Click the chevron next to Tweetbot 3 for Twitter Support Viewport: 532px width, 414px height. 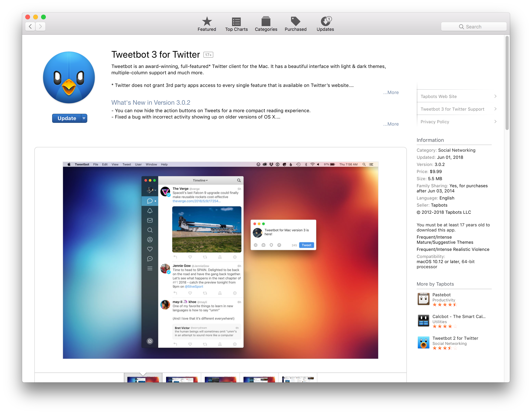click(495, 109)
